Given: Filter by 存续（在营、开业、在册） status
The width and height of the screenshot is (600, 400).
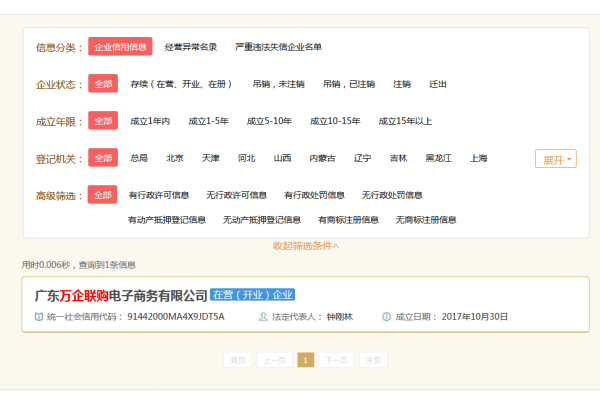Looking at the screenshot, I should [181, 84].
